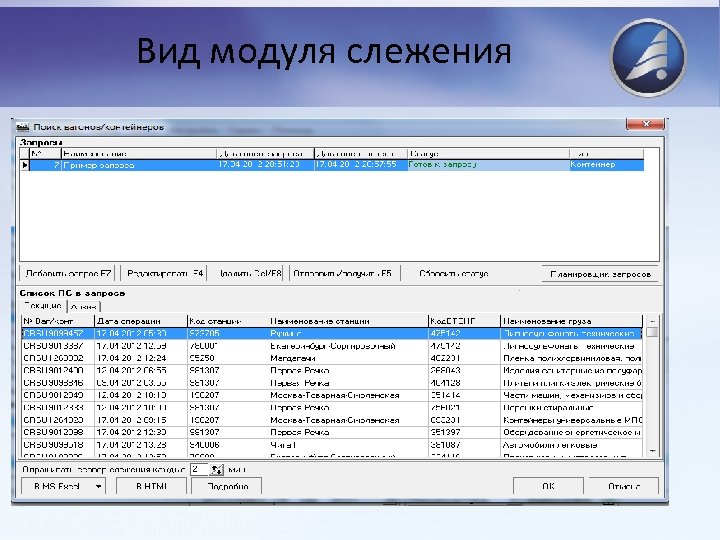Sort by 'Код ЕТСНГ' column header

[464, 321]
